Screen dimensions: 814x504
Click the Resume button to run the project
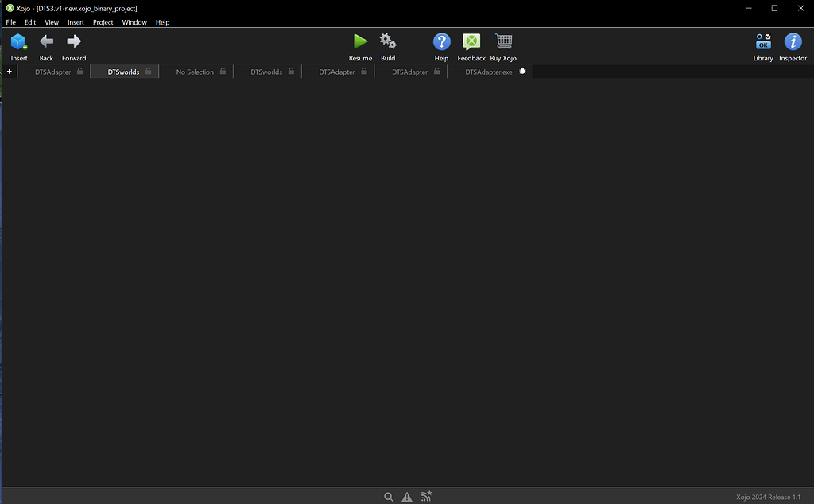click(360, 44)
